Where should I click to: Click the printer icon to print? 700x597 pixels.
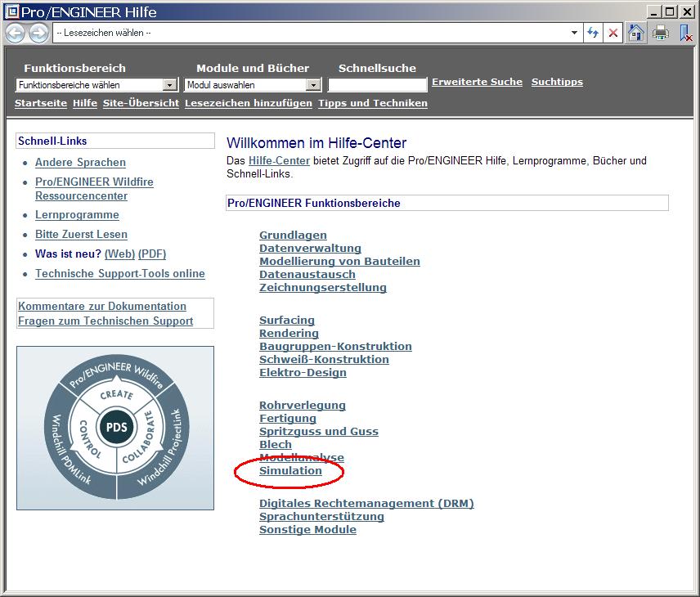[660, 33]
